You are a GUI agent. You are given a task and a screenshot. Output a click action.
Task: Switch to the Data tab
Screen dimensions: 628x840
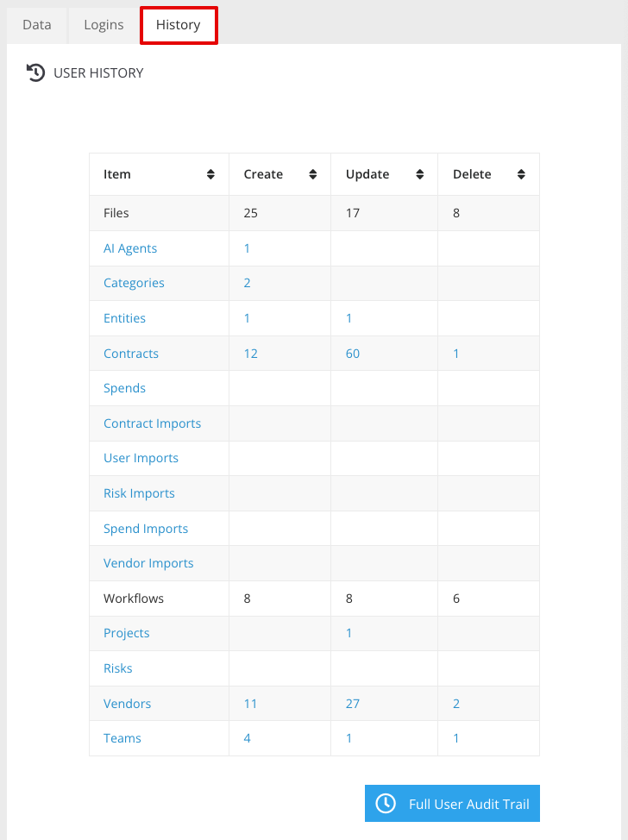click(x=36, y=25)
